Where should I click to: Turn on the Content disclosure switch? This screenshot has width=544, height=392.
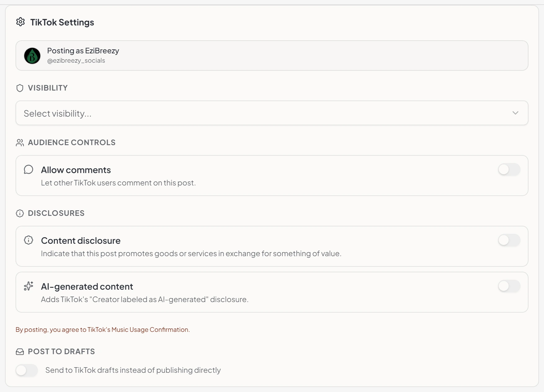[x=509, y=240]
